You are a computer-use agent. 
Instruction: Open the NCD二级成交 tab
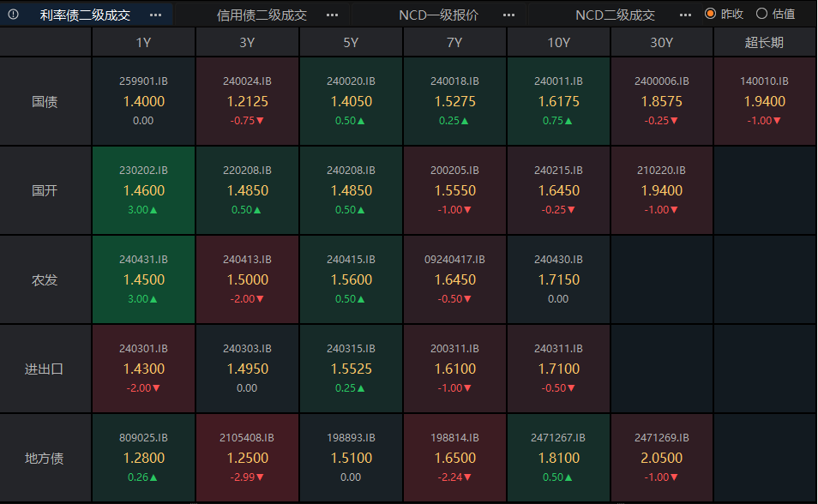point(615,15)
